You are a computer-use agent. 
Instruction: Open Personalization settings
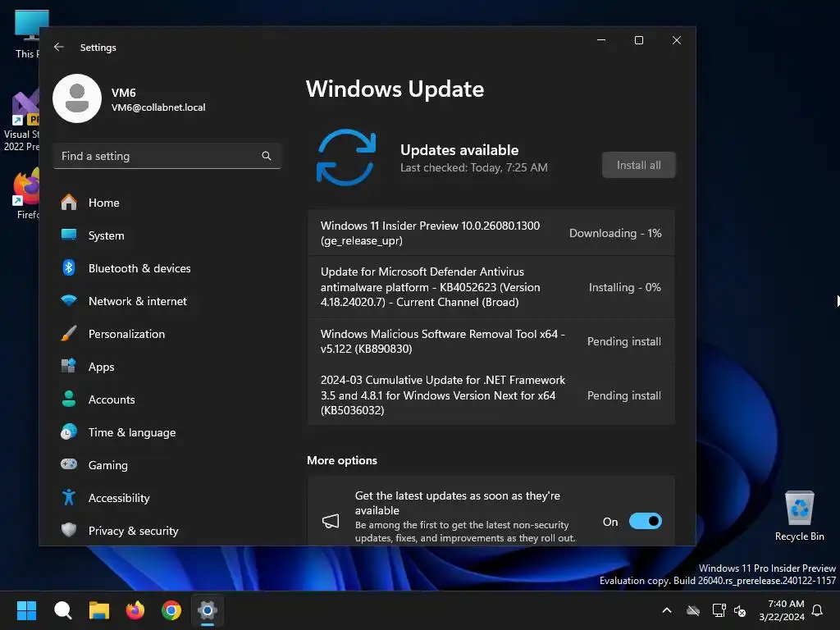click(167, 333)
